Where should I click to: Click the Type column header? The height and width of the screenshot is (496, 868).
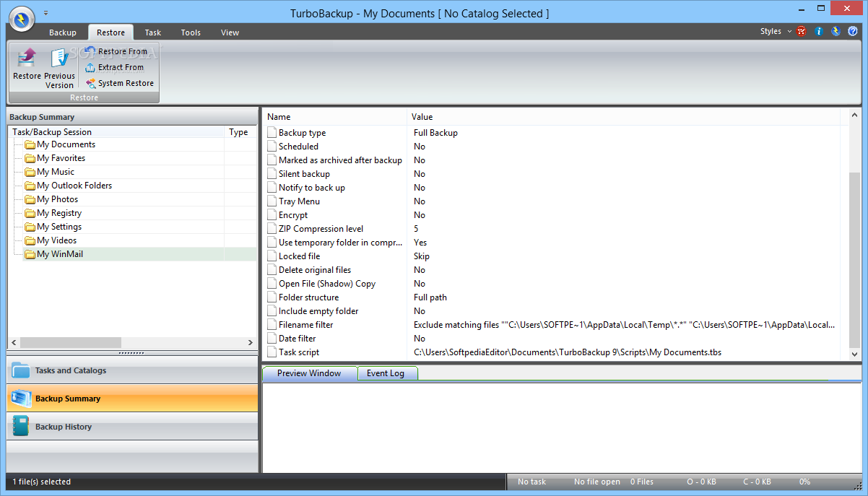[240, 132]
